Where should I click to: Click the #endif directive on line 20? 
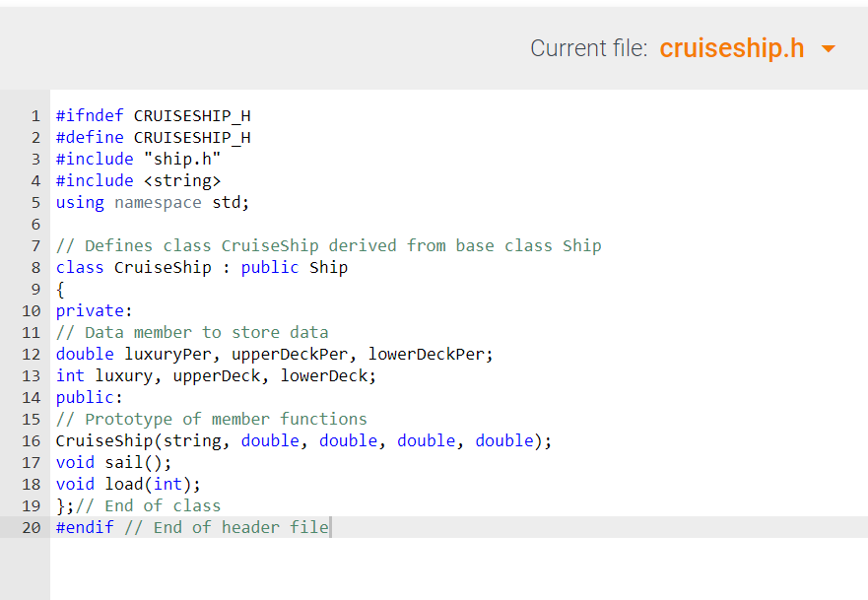pos(84,527)
